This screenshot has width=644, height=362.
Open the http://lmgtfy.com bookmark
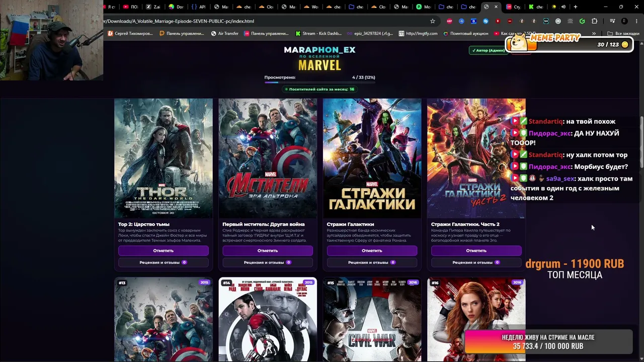(x=418, y=34)
